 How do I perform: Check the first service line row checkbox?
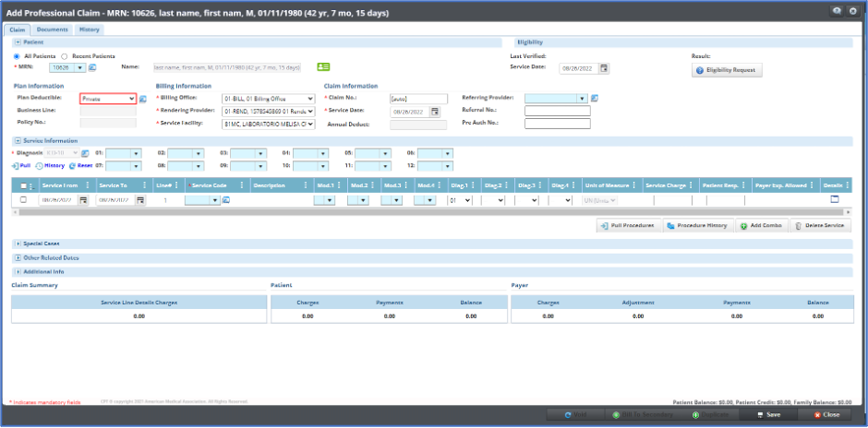tap(24, 200)
